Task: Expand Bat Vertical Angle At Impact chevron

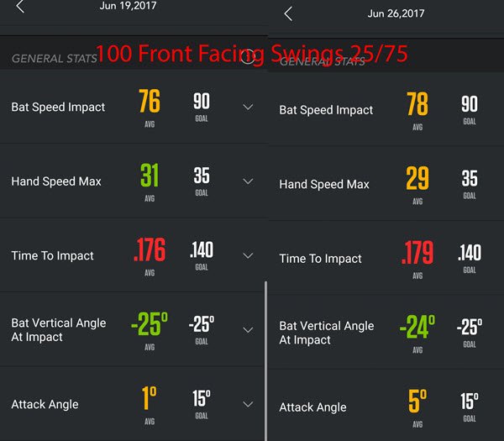Action: [x=248, y=330]
